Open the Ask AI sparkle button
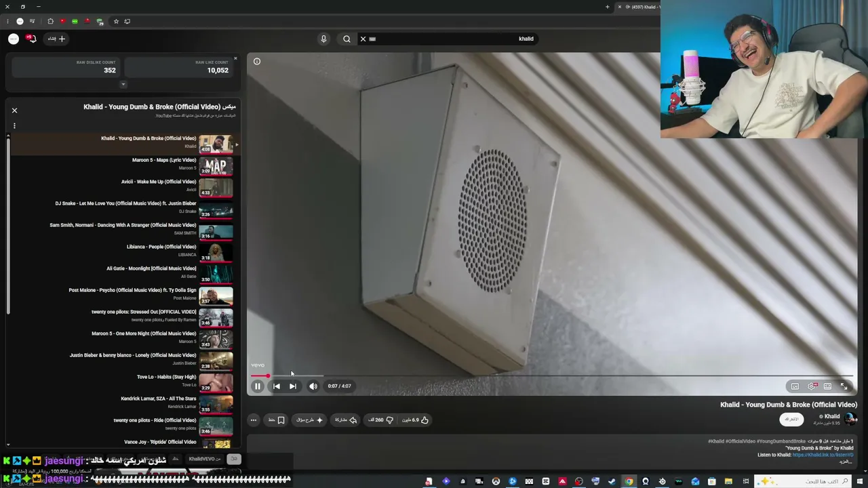This screenshot has width=868, height=488. tap(310, 420)
